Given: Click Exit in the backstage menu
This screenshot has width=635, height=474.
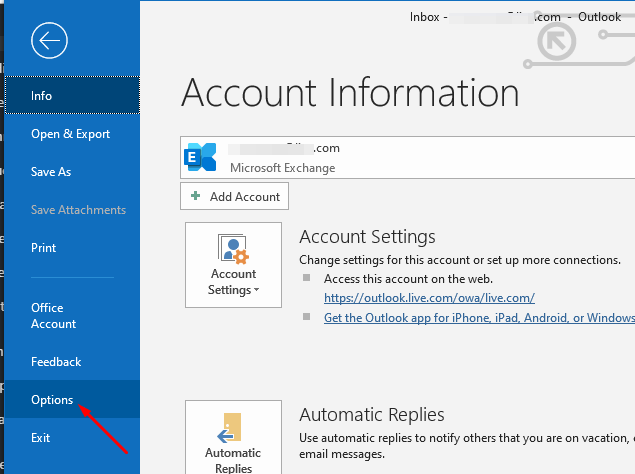Looking at the screenshot, I should pos(72,438).
